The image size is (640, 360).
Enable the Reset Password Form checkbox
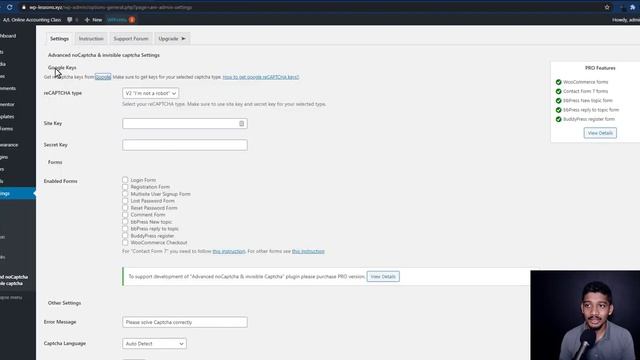coord(125,208)
